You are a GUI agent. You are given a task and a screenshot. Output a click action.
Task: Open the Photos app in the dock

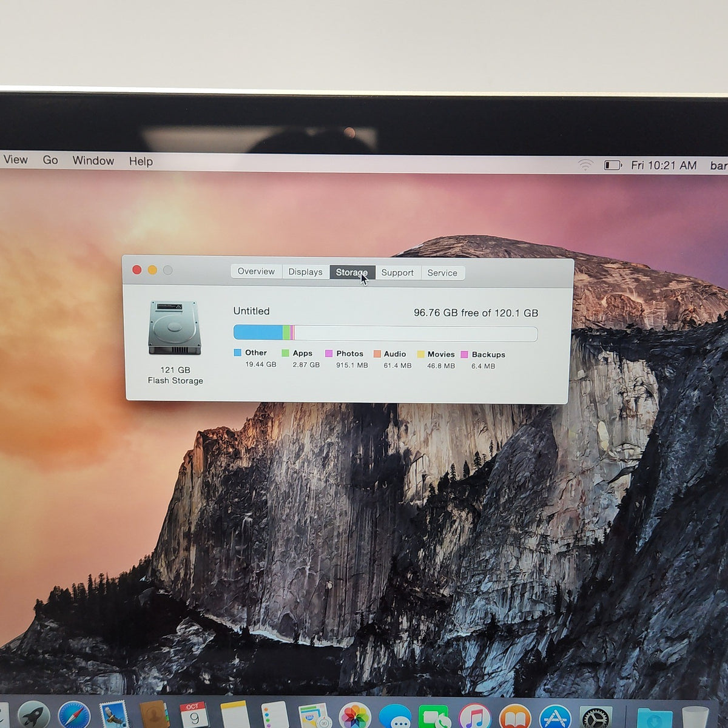click(354, 716)
